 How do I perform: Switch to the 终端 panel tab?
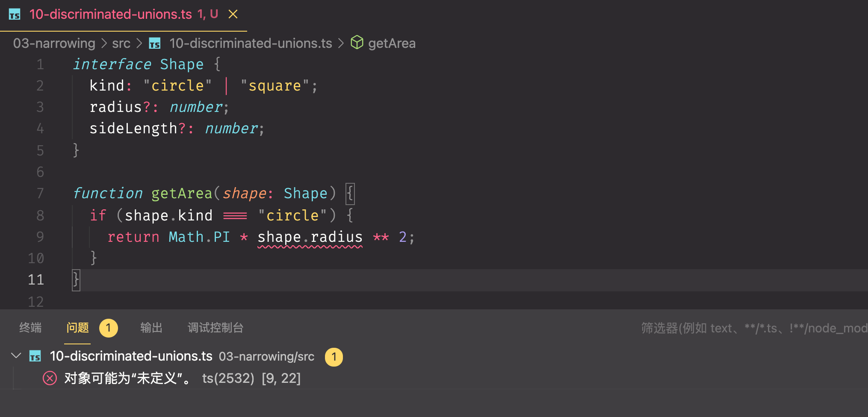click(x=30, y=328)
